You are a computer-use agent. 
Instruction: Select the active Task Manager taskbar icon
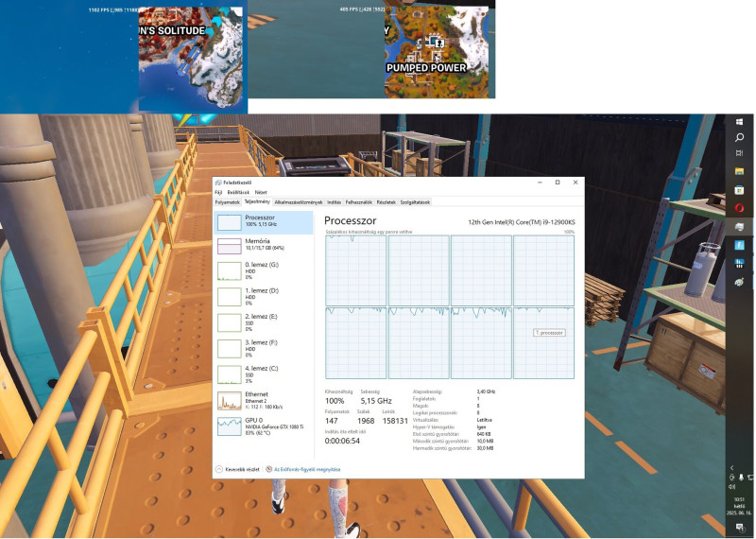739,226
